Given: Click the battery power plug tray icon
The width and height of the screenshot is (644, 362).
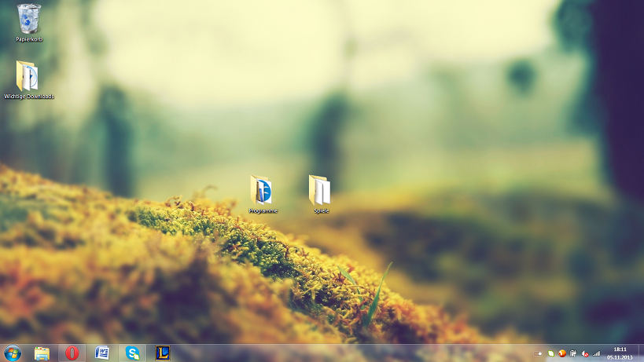Looking at the screenshot, I should tap(573, 353).
